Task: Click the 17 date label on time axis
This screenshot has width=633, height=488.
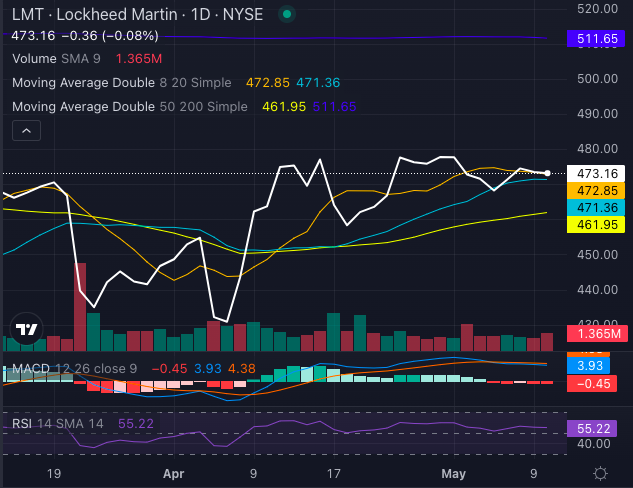Action: pyautogui.click(x=334, y=473)
